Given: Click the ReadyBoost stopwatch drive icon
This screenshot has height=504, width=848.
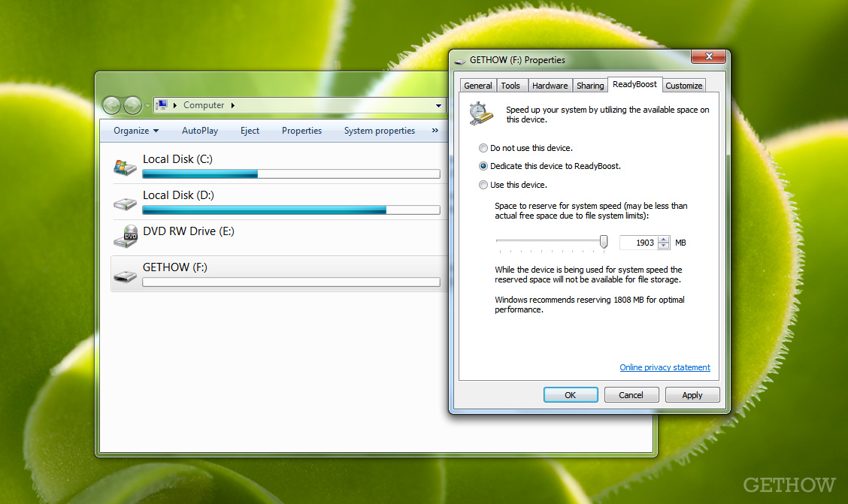Looking at the screenshot, I should click(481, 113).
